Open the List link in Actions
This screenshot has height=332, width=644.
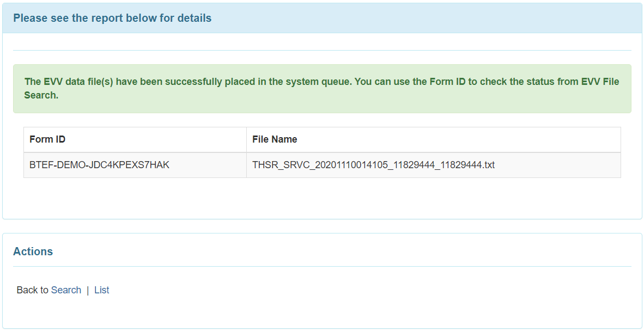click(101, 290)
